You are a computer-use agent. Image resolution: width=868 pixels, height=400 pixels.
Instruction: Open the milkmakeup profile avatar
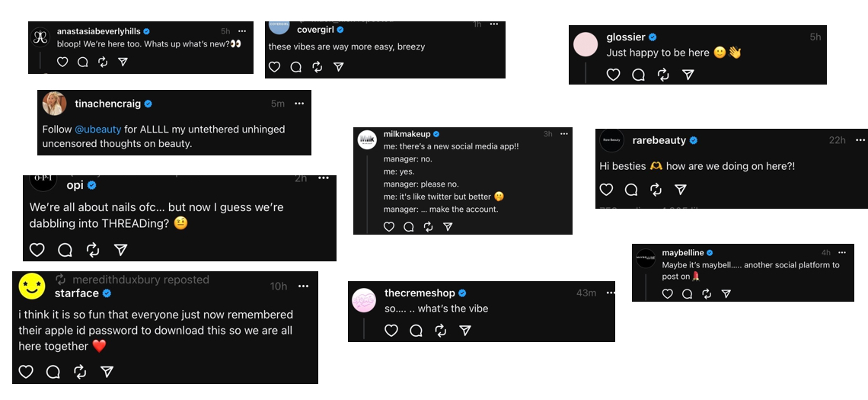[367, 139]
